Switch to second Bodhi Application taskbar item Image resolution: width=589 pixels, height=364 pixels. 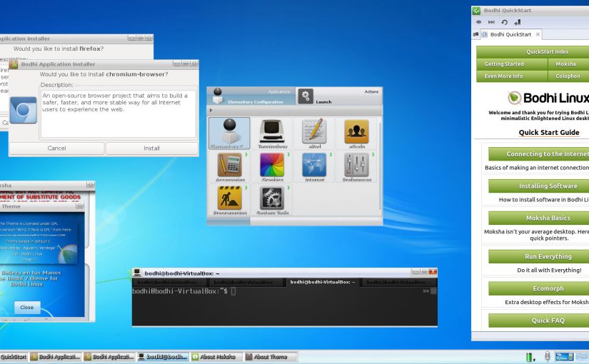[109, 356]
